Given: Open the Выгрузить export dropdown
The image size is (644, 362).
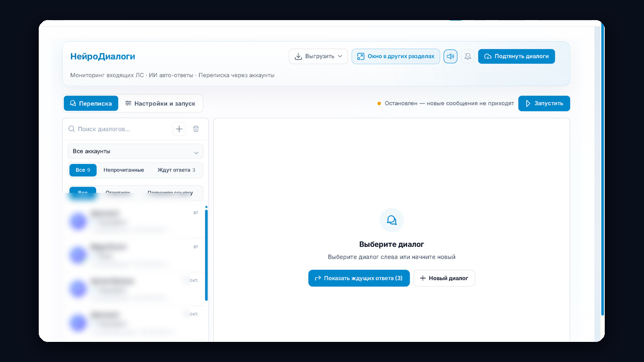Looking at the screenshot, I should (x=318, y=56).
